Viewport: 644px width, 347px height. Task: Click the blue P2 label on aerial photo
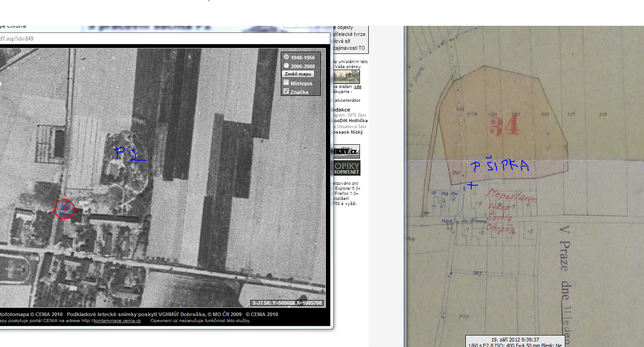pyautogui.click(x=129, y=153)
